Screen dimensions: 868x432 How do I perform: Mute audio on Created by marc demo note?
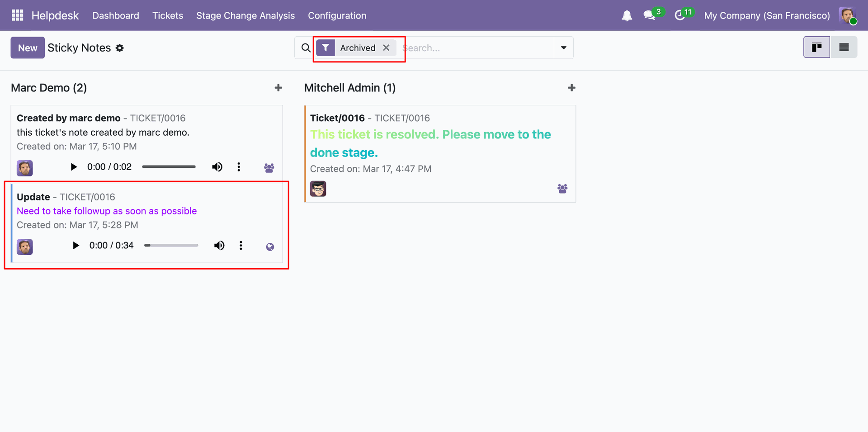[x=217, y=167]
